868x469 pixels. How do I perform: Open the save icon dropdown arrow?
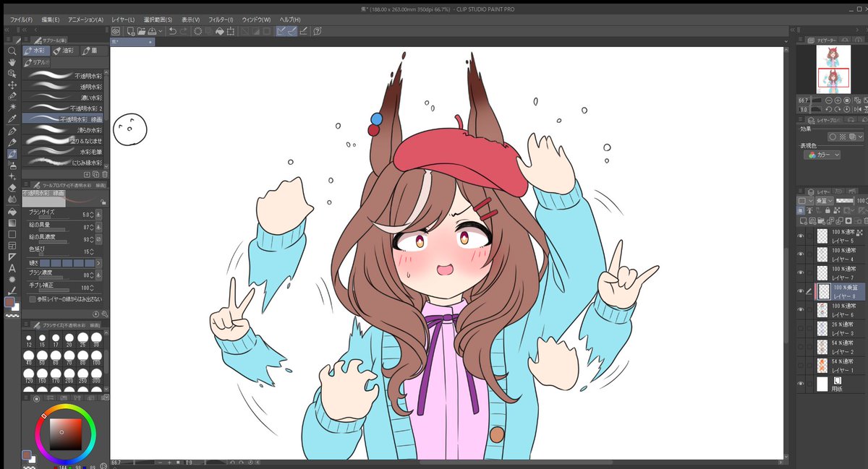(161, 31)
